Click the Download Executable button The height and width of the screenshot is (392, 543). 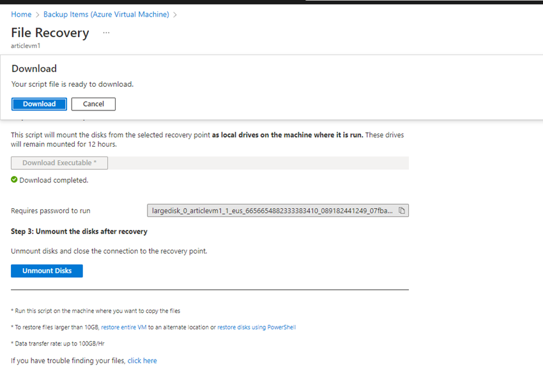pos(59,163)
